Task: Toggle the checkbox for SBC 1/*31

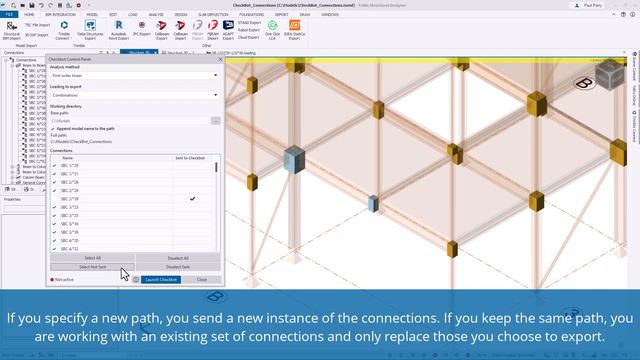Action: (x=54, y=174)
